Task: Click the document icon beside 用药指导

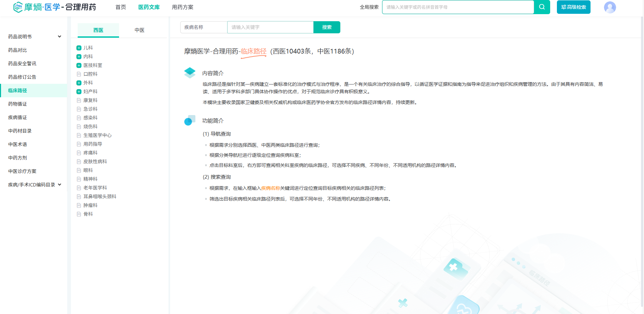Action: click(79, 144)
